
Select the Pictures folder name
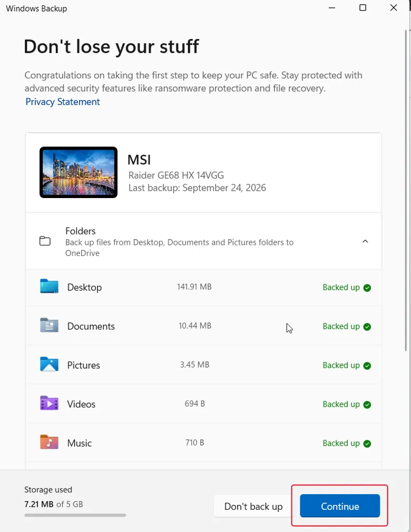[83, 365]
